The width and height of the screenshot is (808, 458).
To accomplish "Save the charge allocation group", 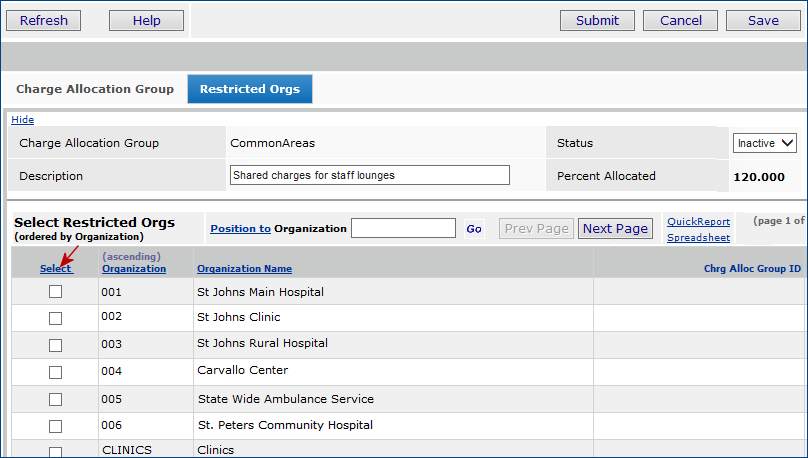I will pos(763,20).
